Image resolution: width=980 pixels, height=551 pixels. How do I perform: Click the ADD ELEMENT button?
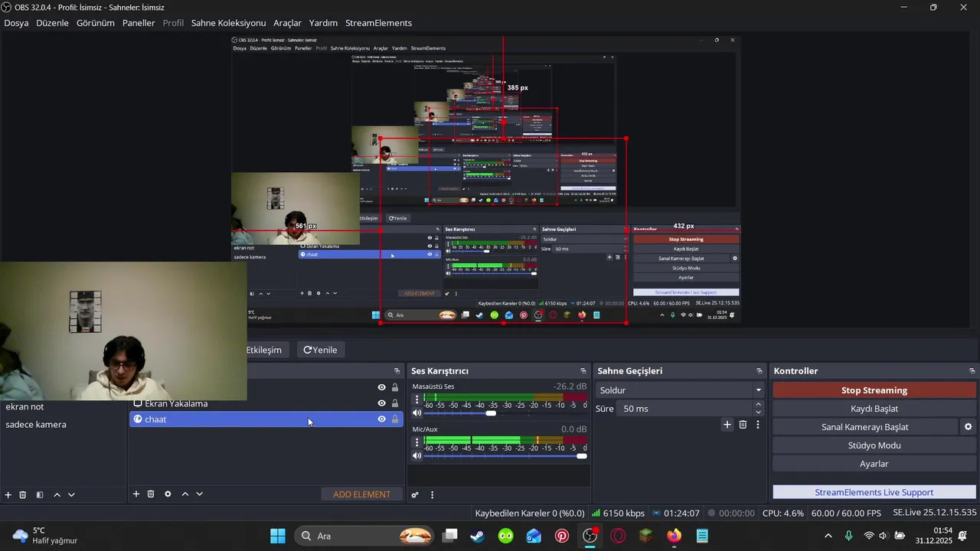(361, 494)
